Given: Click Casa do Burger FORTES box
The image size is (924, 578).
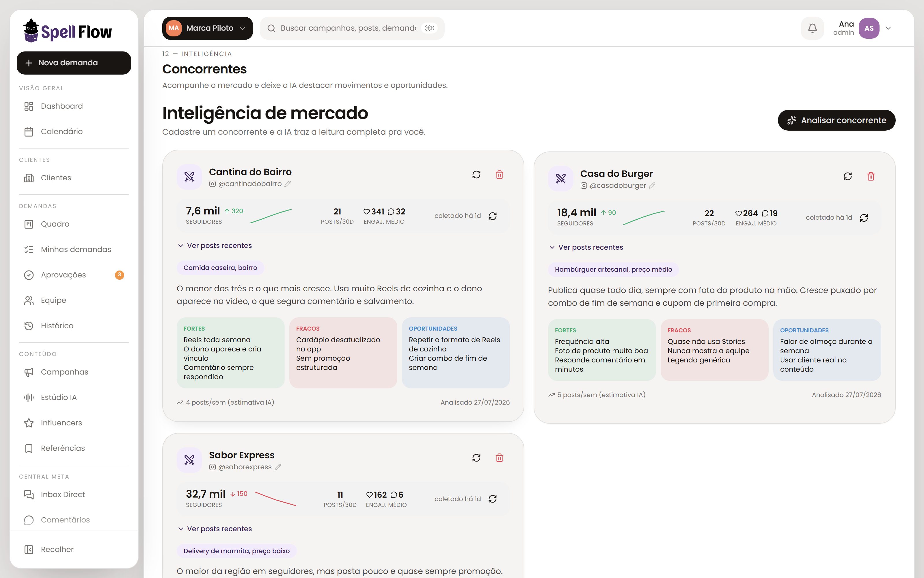Looking at the screenshot, I should [602, 350].
